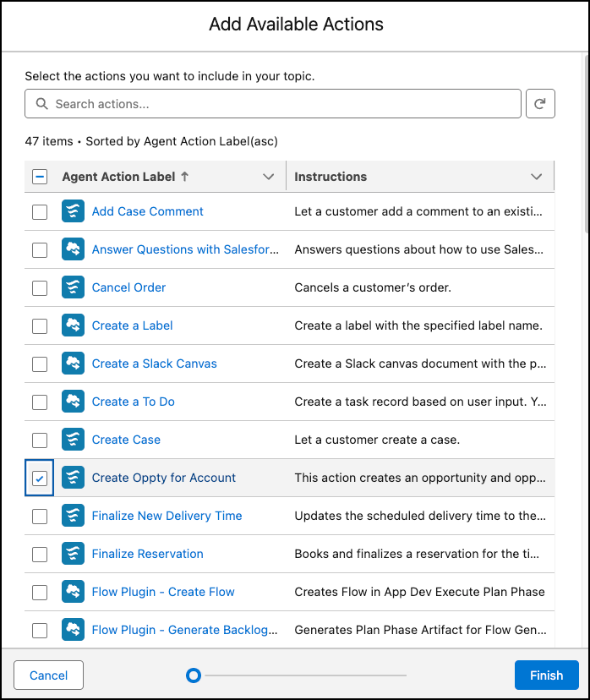590x700 pixels.
Task: Open the Finalize New Delivery Time link
Action: [167, 516]
